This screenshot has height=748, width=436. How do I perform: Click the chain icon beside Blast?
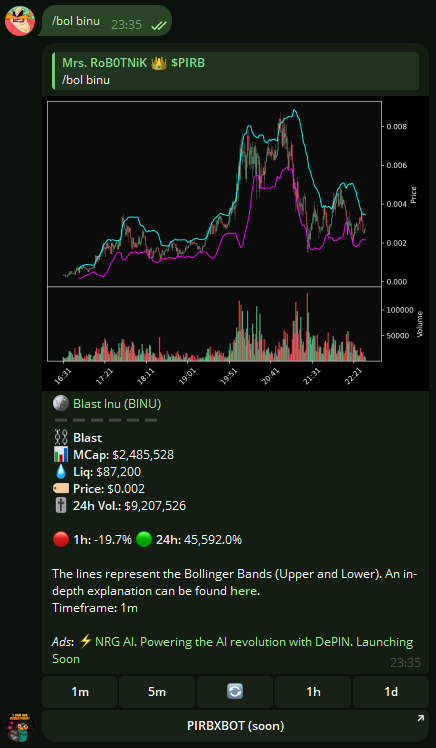coord(61,438)
